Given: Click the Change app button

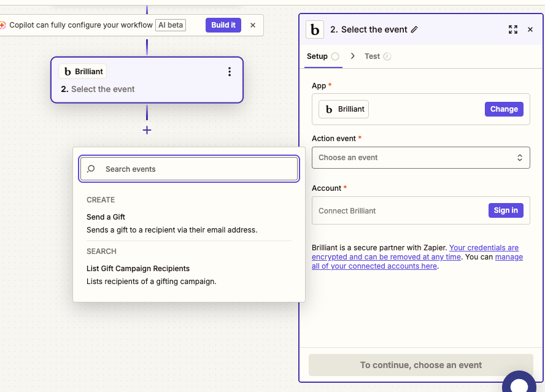Looking at the screenshot, I should click(504, 109).
